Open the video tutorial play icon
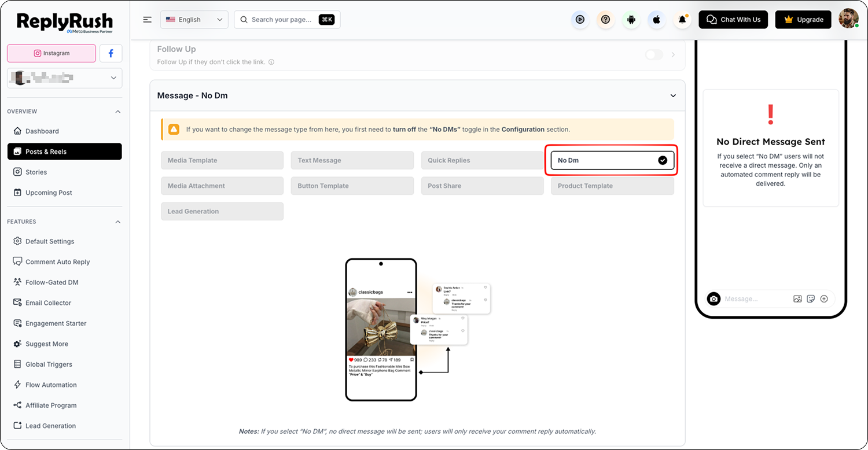The width and height of the screenshot is (868, 450). point(580,20)
